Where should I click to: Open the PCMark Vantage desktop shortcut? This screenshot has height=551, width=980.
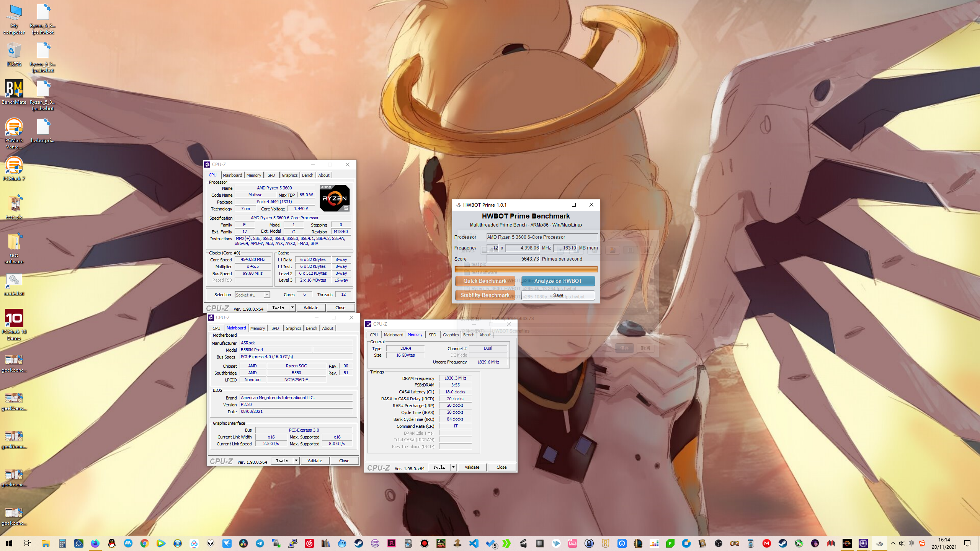14,133
